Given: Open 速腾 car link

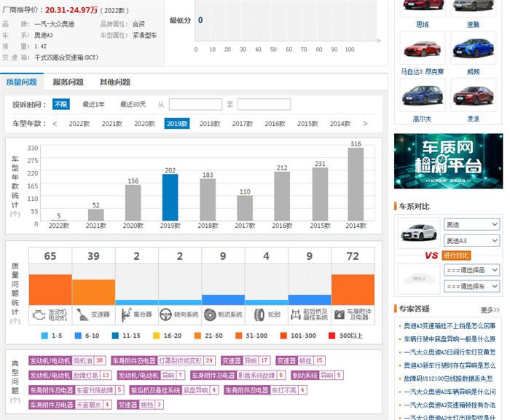Looking at the screenshot, I should 474,24.
